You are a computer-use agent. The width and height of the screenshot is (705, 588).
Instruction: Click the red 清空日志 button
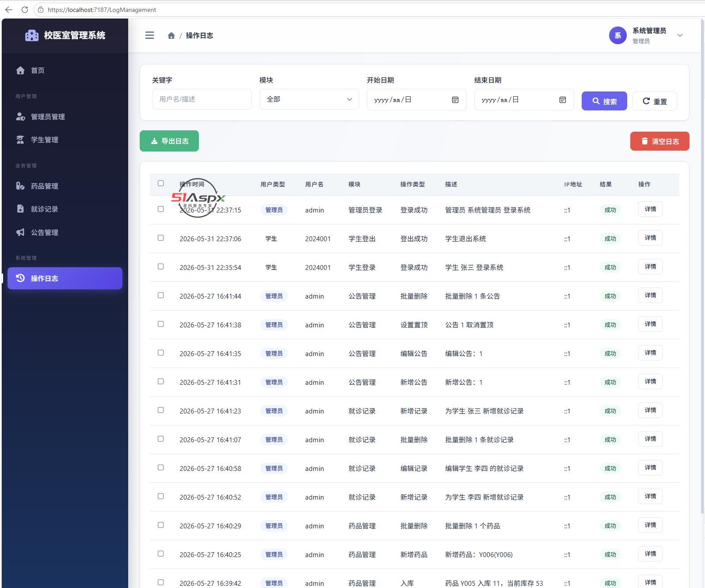coord(659,141)
